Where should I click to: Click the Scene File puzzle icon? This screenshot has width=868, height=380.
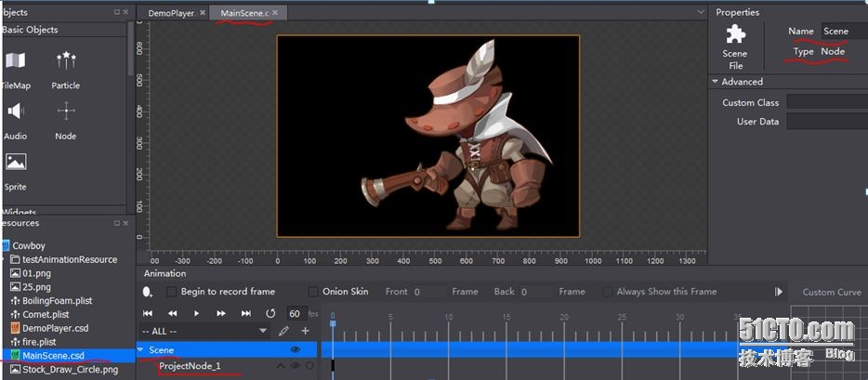tap(736, 34)
